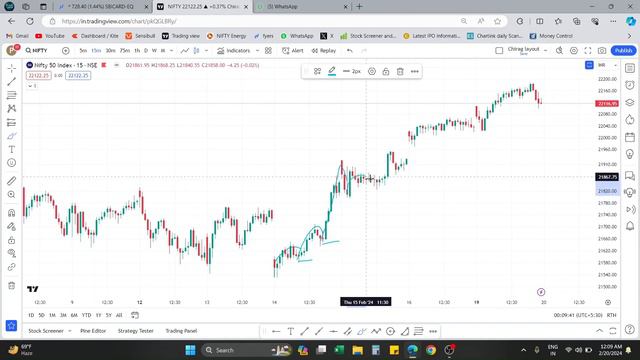The width and height of the screenshot is (640, 360).
Task: Open notifications bell in right sidebar
Action: click(x=630, y=226)
